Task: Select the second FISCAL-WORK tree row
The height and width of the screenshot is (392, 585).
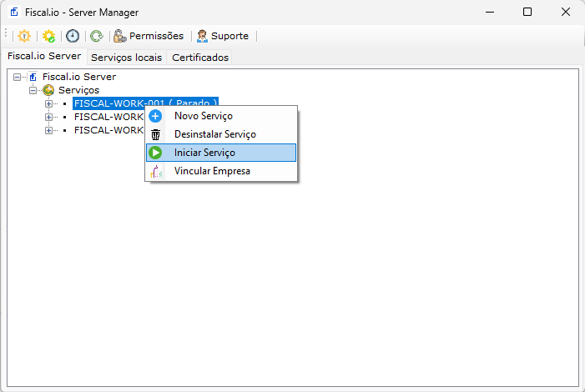Action: tap(108, 117)
